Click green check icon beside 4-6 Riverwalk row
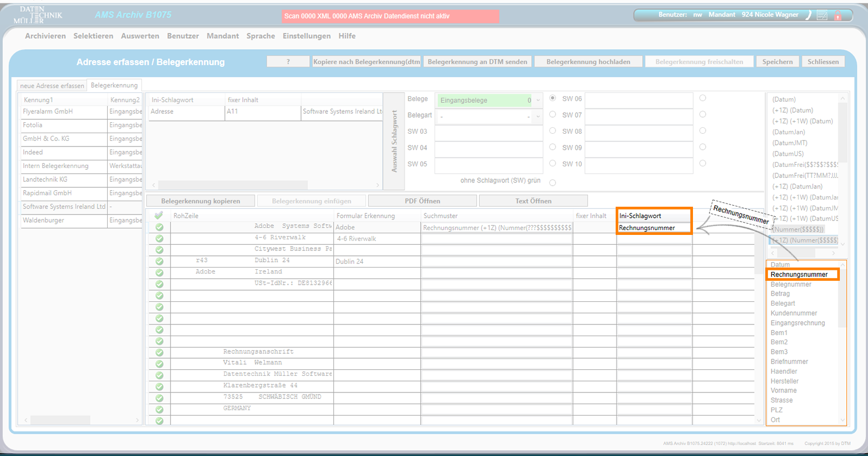 pyautogui.click(x=159, y=239)
